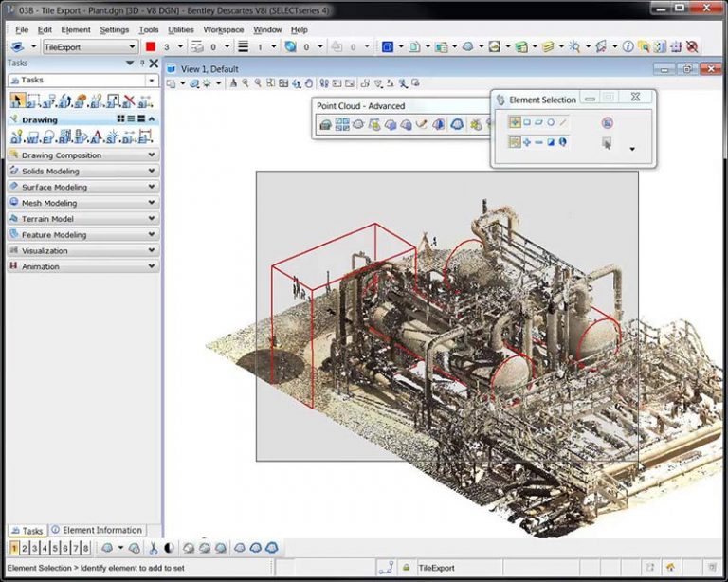Click the red active color swatch
The width and height of the screenshot is (728, 582).
click(151, 46)
